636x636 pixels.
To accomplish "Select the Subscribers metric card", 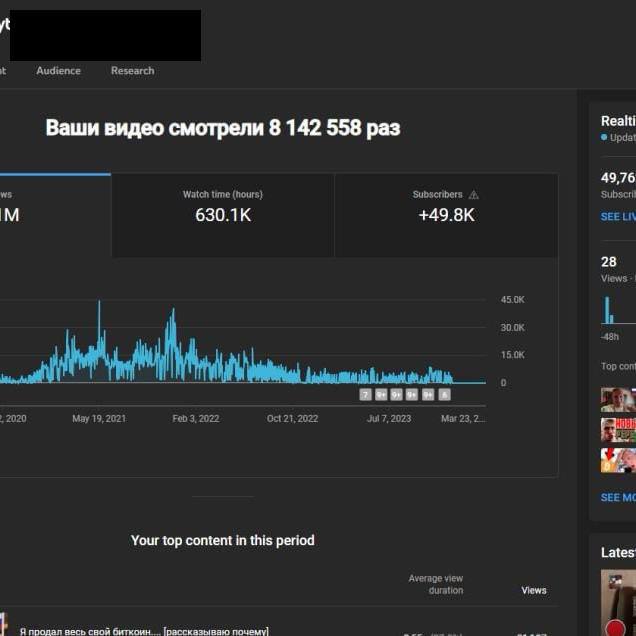I will [x=446, y=215].
